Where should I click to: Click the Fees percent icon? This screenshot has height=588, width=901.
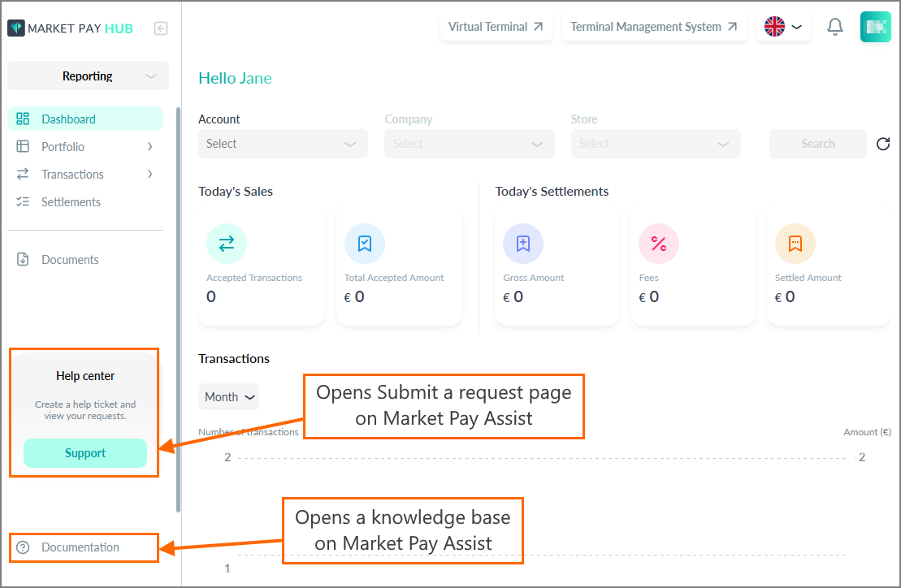(x=659, y=244)
